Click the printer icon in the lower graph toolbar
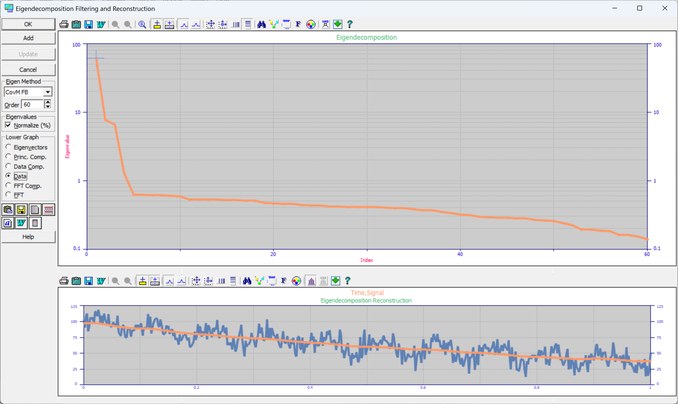Viewport: 678px width, 404px height. [x=64, y=281]
